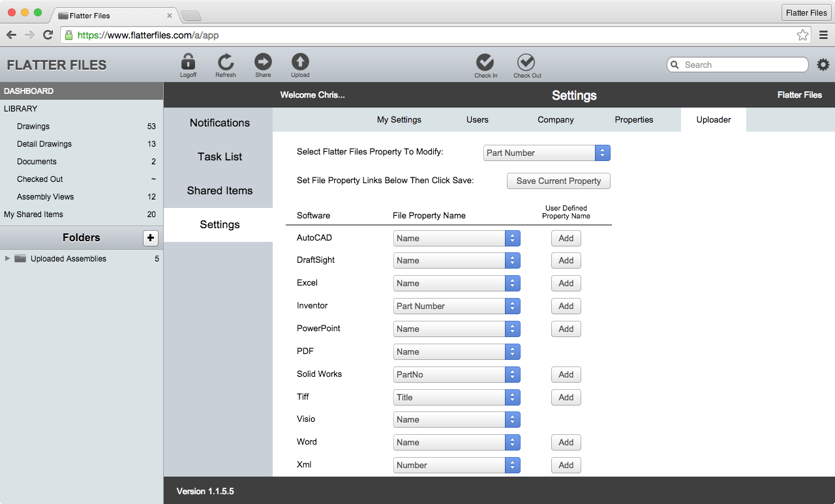Image resolution: width=835 pixels, height=504 pixels.
Task: Open Xml file property dropdown
Action: 457,466
